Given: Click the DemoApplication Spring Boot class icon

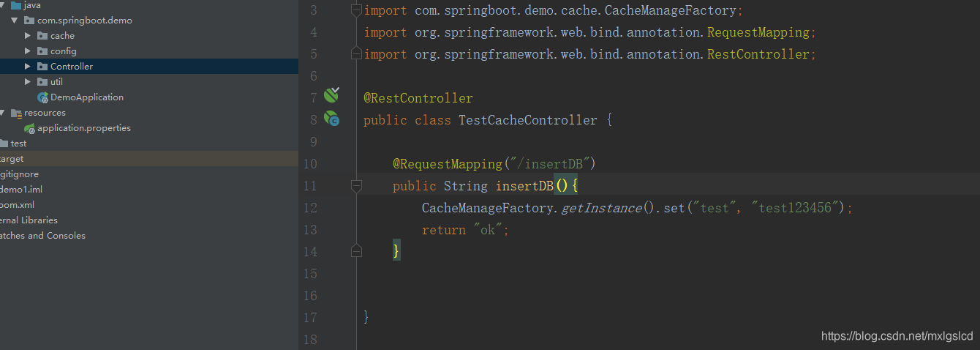Looking at the screenshot, I should tap(42, 97).
